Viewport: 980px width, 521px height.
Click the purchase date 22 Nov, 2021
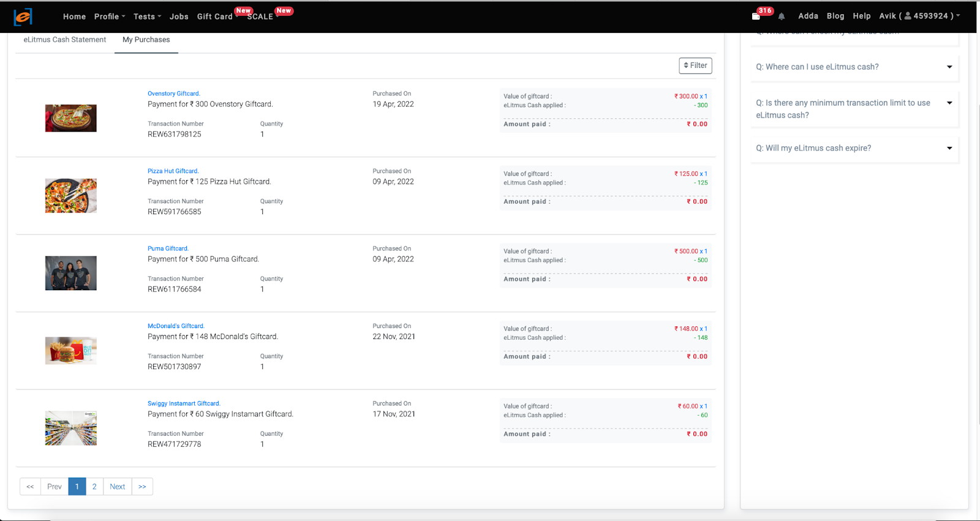394,337
